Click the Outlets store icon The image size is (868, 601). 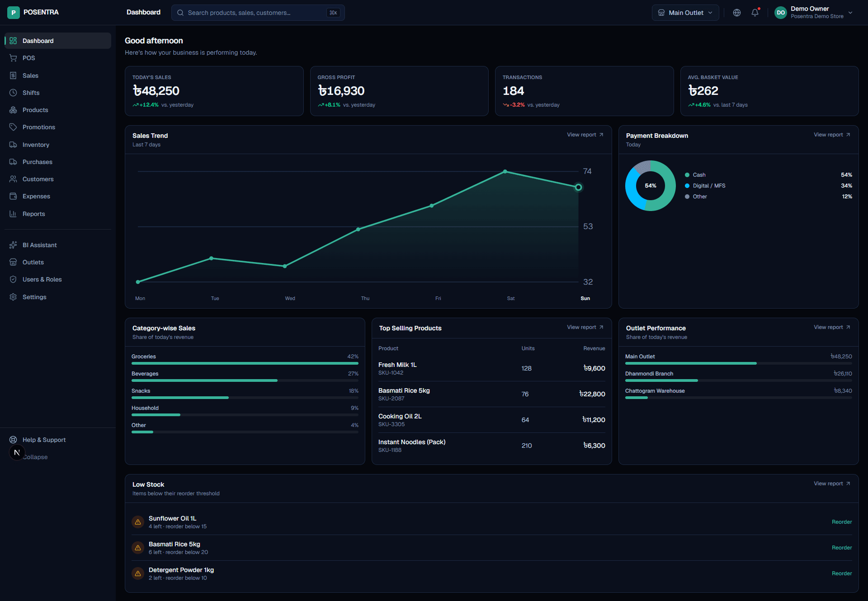(x=13, y=262)
